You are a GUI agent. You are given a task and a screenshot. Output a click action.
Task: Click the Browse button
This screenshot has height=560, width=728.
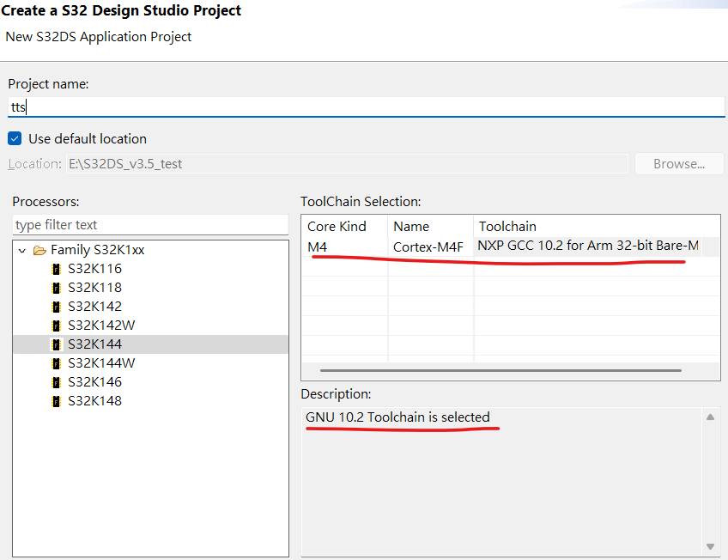coord(679,163)
